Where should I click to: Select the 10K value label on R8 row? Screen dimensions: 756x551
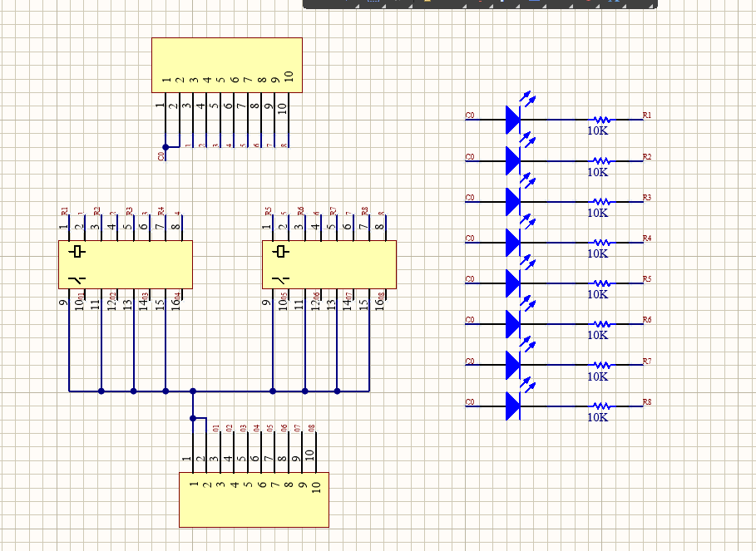coord(597,417)
